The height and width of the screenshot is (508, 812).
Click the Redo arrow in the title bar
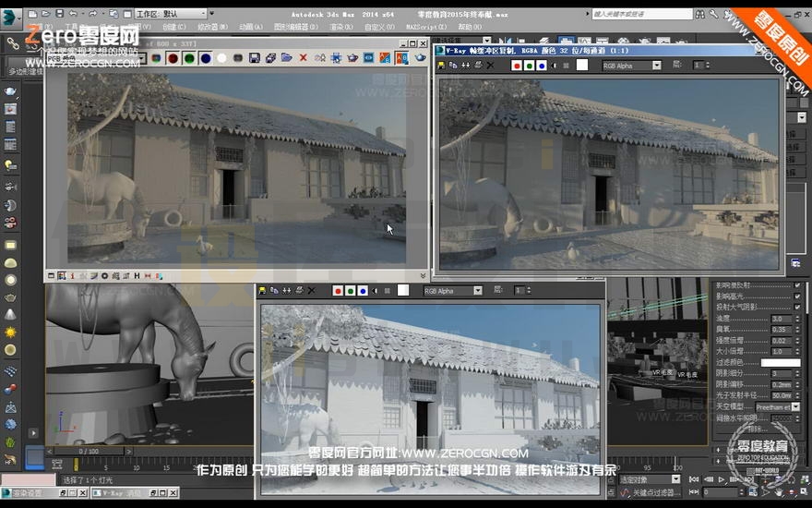(93, 14)
